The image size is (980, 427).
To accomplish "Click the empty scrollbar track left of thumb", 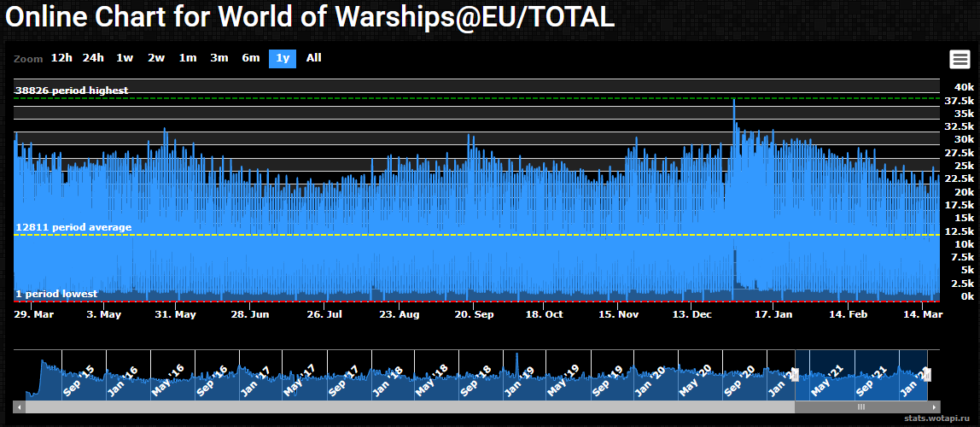I will click(x=410, y=407).
